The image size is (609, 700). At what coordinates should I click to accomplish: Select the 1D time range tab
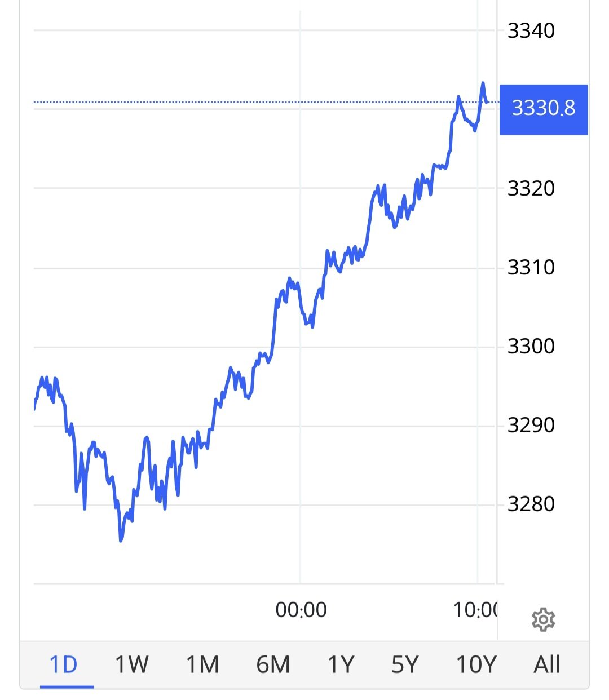64,664
